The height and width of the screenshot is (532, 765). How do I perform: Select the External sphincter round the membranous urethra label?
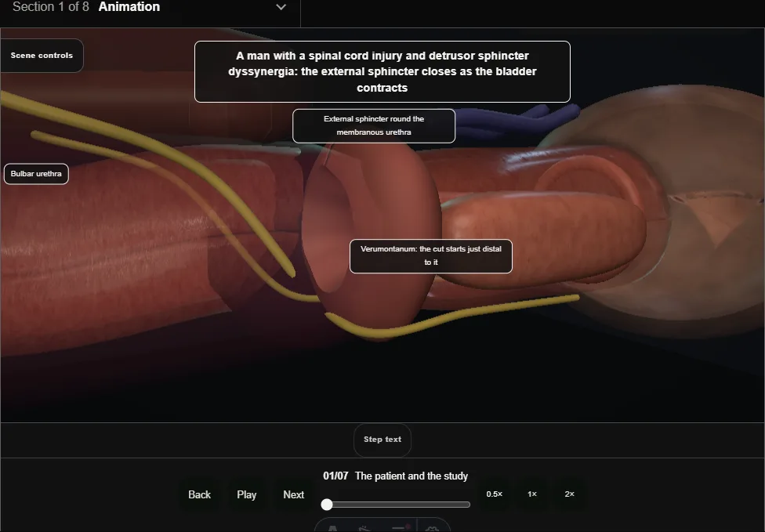tap(374, 126)
